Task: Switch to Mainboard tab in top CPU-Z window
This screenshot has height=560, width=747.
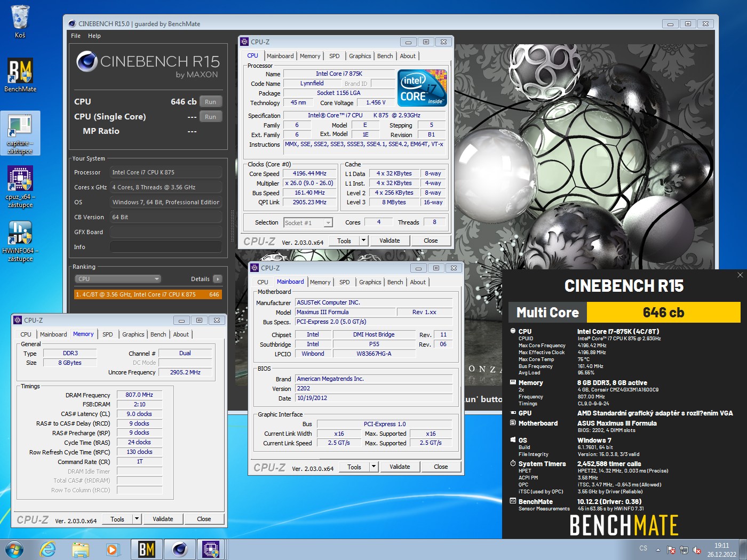Action: [x=280, y=56]
